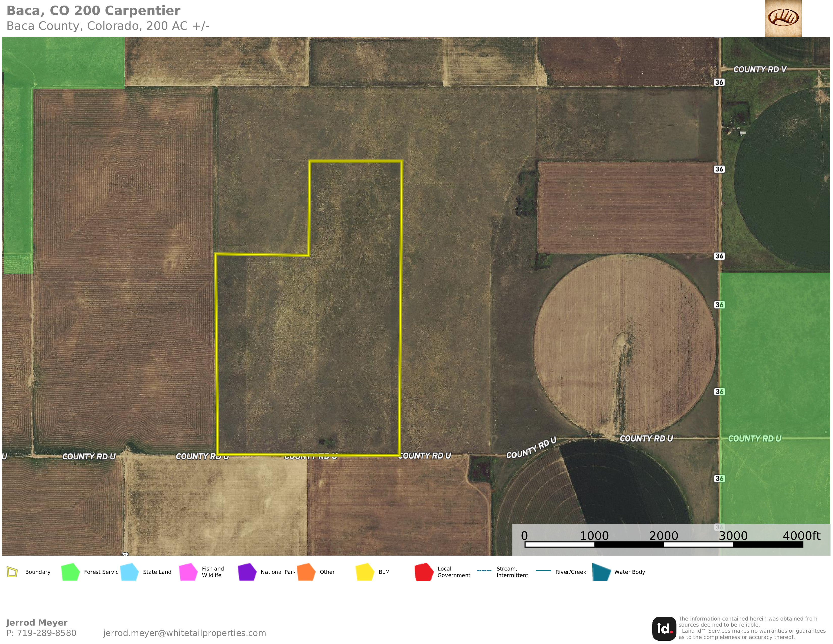Click the 2000 mark on scale bar

tap(663, 536)
